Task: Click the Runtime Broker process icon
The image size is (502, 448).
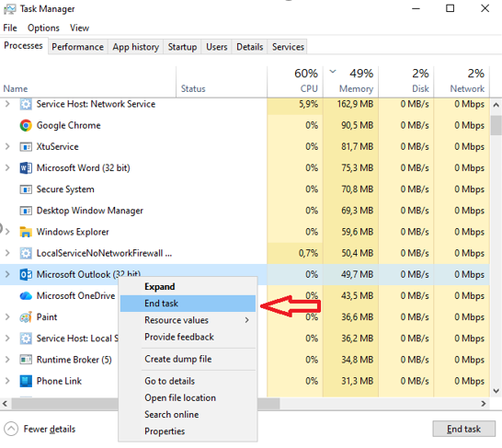Action: pos(26,360)
